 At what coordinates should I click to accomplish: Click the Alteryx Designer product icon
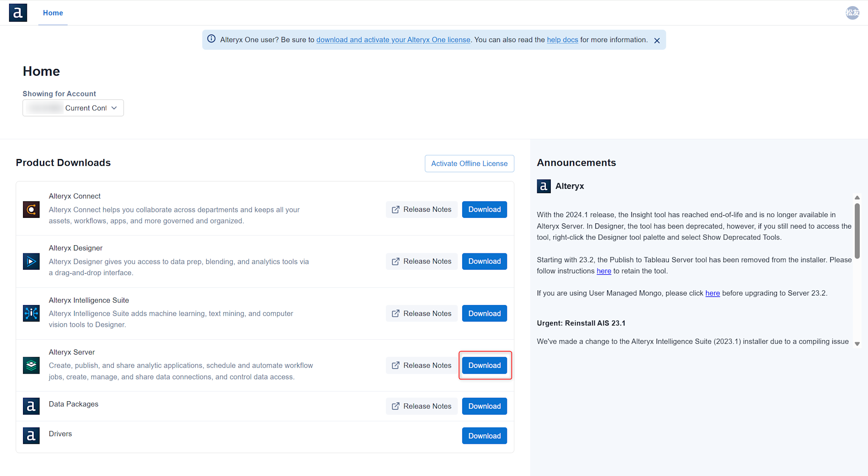pos(31,261)
